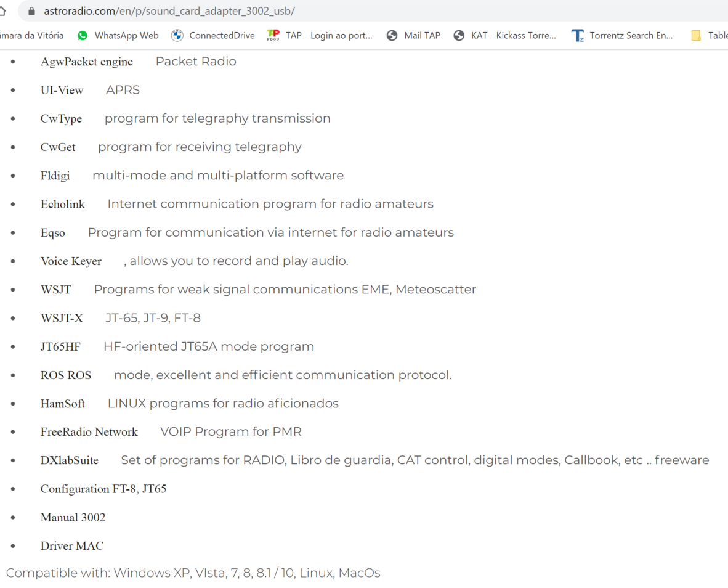Open the Echolink link
728x588 pixels.
[x=63, y=205]
